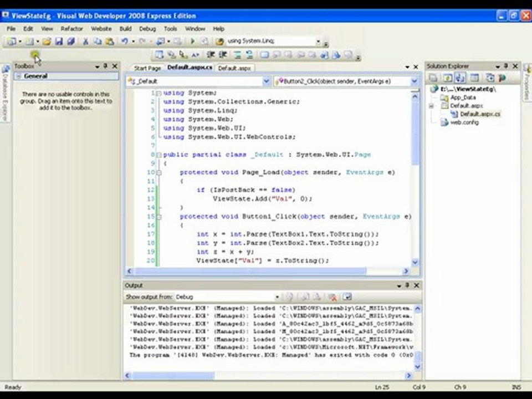Image resolution: width=532 pixels, height=399 pixels.
Task: Click the Copy Web Site icon in Solution Explorer
Action: coord(490,78)
